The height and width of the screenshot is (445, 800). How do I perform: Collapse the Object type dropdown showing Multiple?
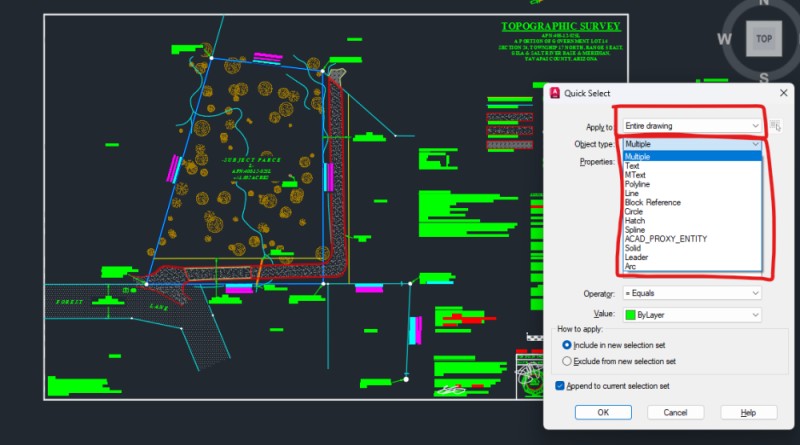tap(692, 144)
